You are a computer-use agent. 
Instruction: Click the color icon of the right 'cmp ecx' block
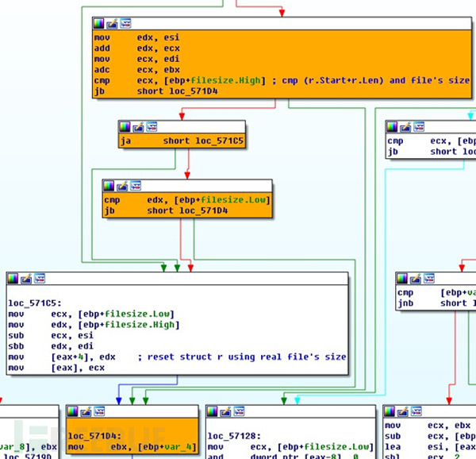point(392,127)
